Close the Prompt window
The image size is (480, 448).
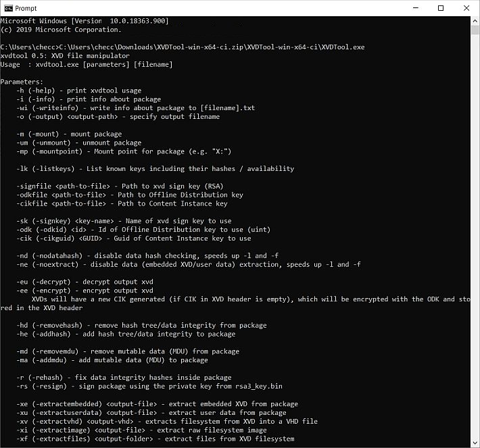pos(466,8)
